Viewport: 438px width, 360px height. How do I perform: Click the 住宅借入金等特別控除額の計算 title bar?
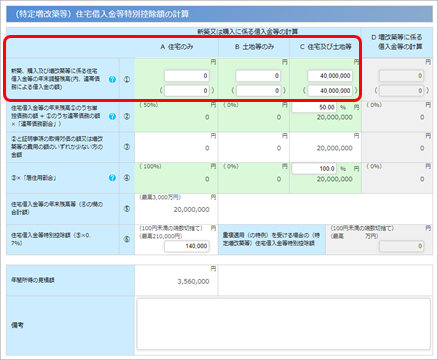pyautogui.click(x=219, y=14)
